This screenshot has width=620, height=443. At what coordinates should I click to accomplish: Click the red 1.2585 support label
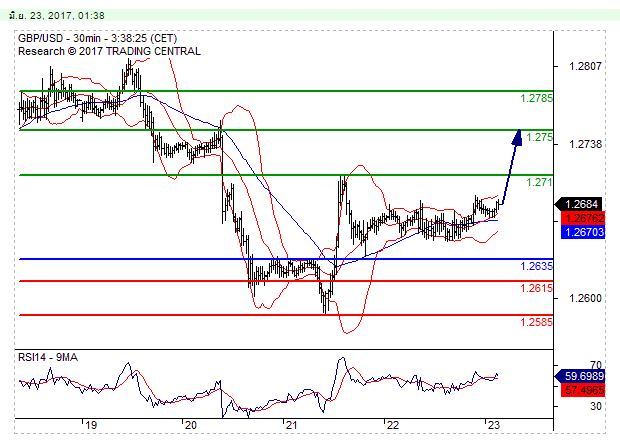pyautogui.click(x=536, y=322)
